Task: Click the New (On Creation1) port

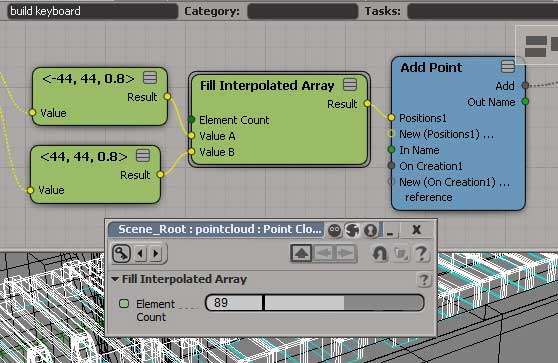Action: point(391,182)
